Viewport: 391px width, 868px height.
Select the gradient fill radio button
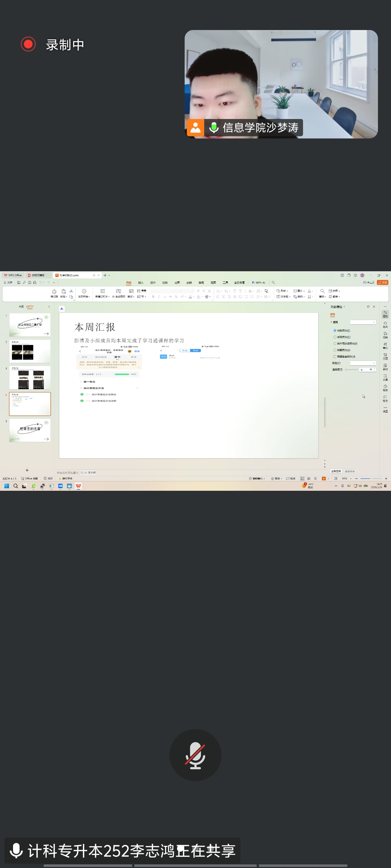[335, 337]
